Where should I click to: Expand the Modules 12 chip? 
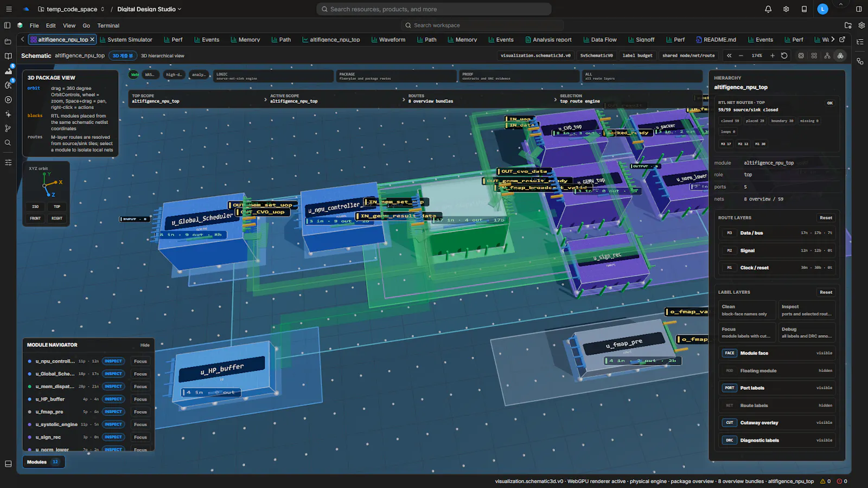pos(43,462)
